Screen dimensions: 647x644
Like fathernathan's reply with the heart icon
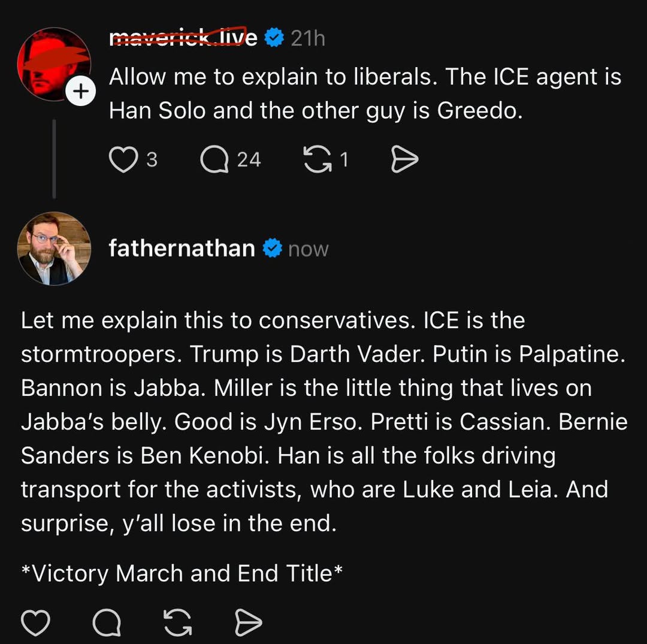click(36, 622)
